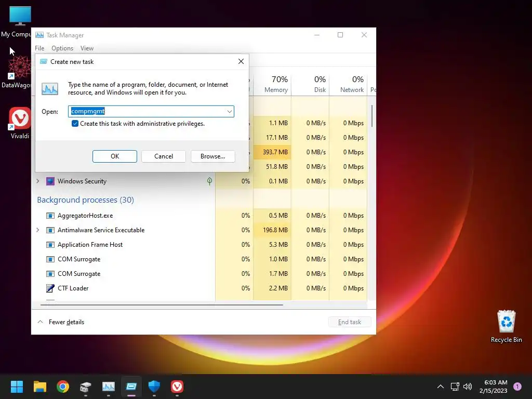
Task: Select the COM Surrogate 1.7 MB row
Action: click(x=199, y=274)
